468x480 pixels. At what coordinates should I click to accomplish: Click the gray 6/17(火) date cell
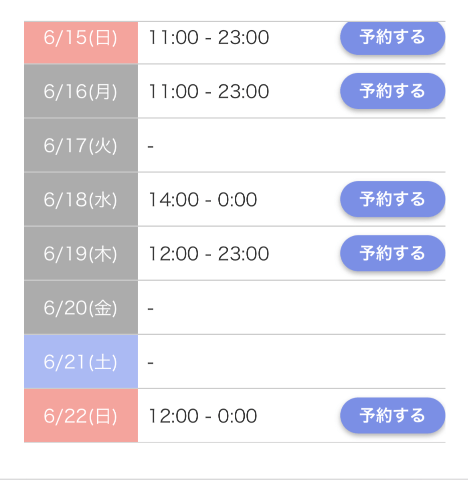(81, 145)
